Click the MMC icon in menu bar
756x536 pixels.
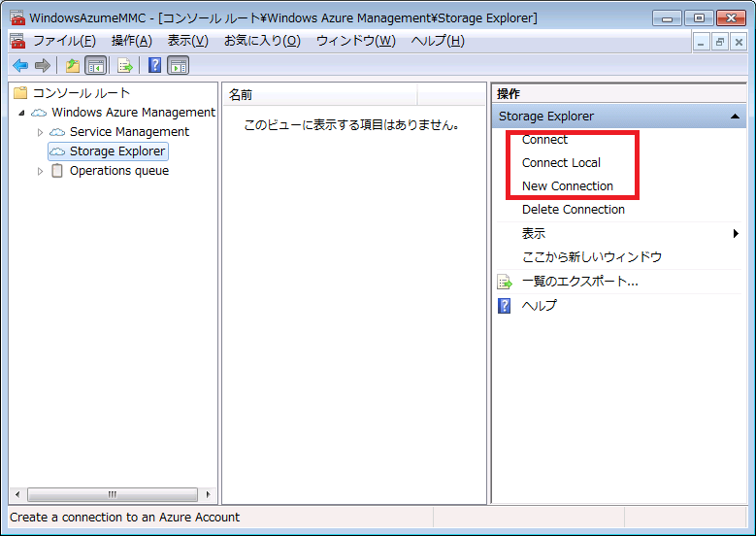(x=17, y=41)
